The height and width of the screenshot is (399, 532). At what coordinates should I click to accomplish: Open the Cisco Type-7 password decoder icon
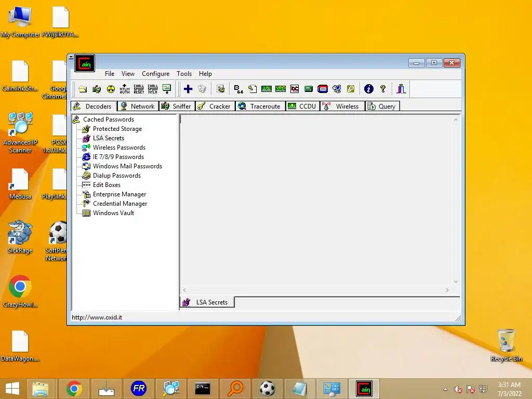click(x=267, y=89)
